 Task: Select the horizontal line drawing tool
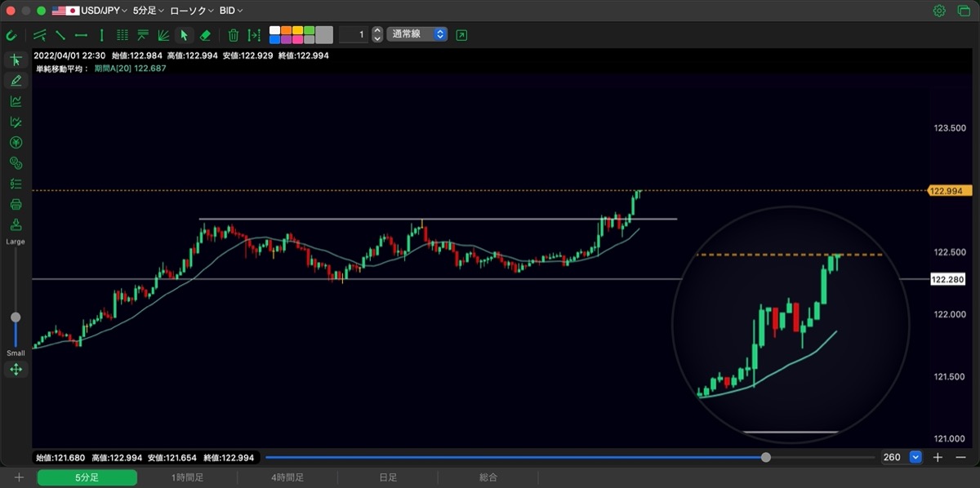click(81, 35)
